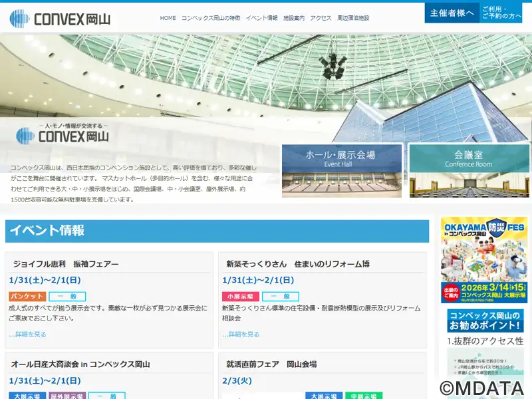Click ...詳細を見る under 新築そっくりさん event
532x399 pixels.
[x=241, y=334]
